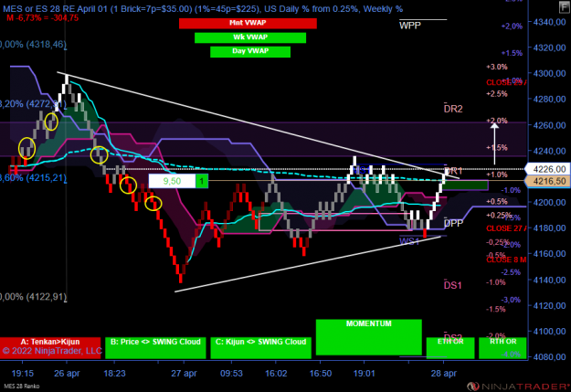Click the 9,50 position value box
The image size is (571, 392).
coord(172,181)
